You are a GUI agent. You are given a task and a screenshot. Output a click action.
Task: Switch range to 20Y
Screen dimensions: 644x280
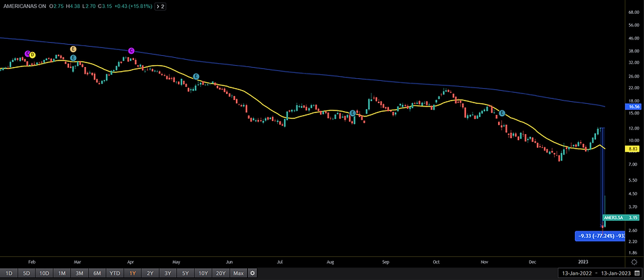(221, 273)
